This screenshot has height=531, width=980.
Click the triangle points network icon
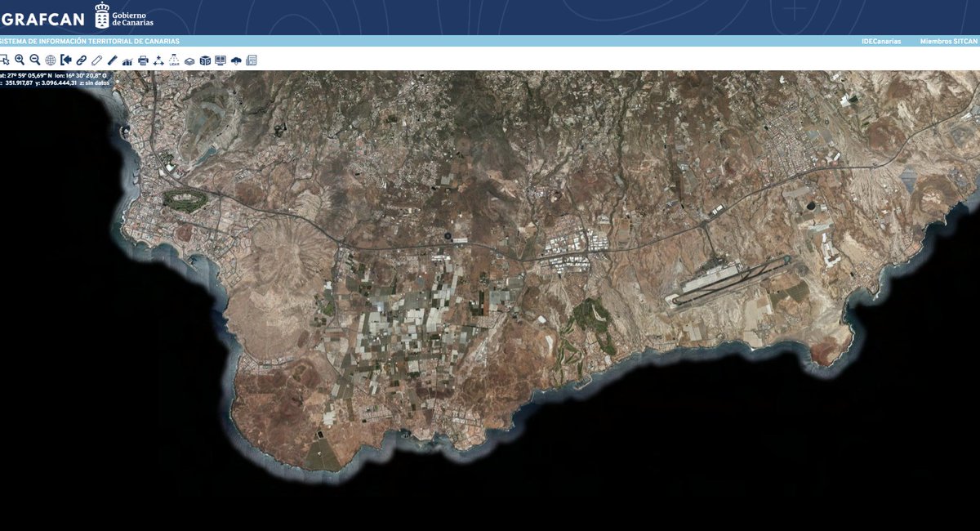click(158, 60)
